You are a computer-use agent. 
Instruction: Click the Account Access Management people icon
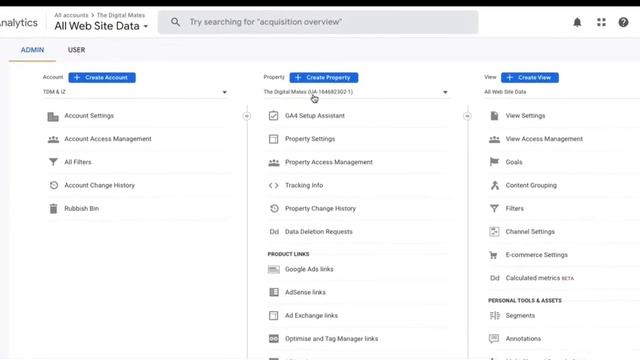[53, 139]
